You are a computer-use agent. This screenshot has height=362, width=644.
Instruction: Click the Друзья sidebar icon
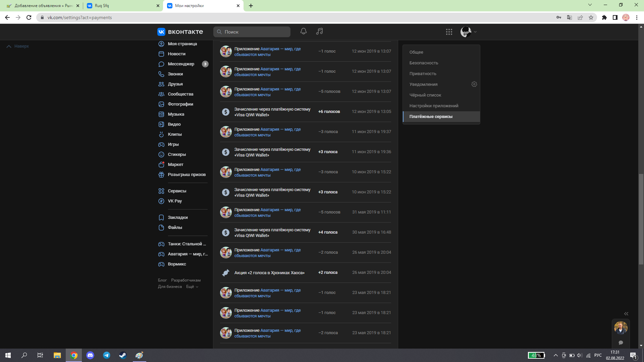tap(161, 84)
